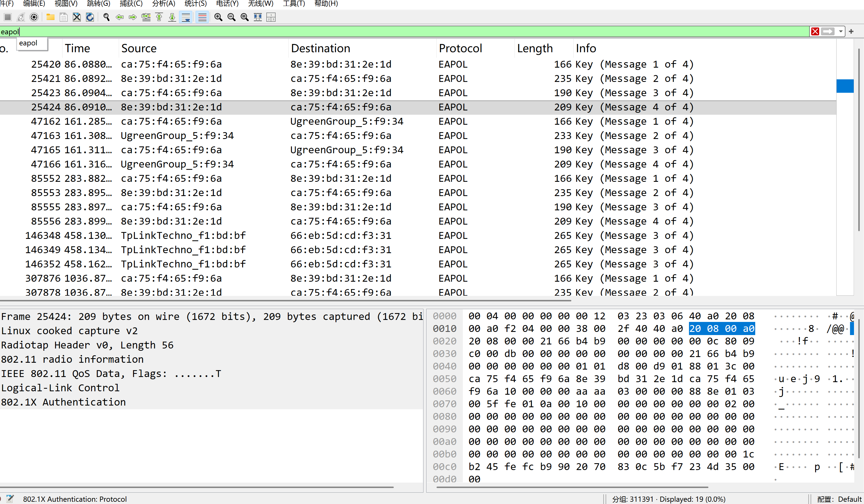Select the eapol autocomplete suggestion

29,43
